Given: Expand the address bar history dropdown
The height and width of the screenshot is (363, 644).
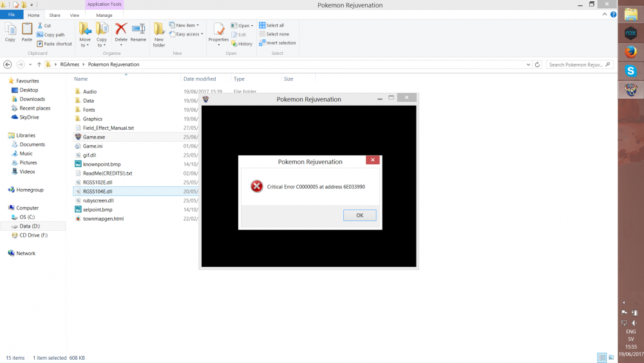Looking at the screenshot, I should pyautogui.click(x=528, y=64).
